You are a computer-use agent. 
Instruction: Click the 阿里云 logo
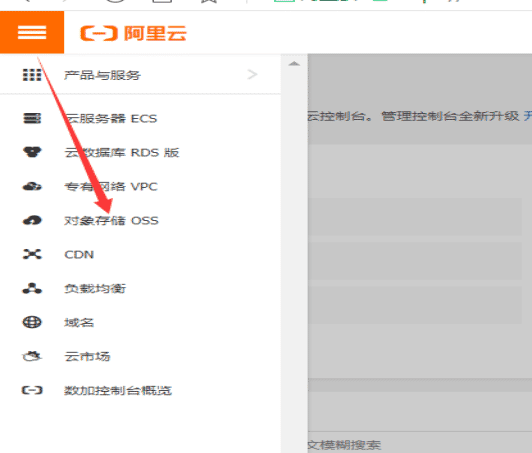(x=133, y=33)
